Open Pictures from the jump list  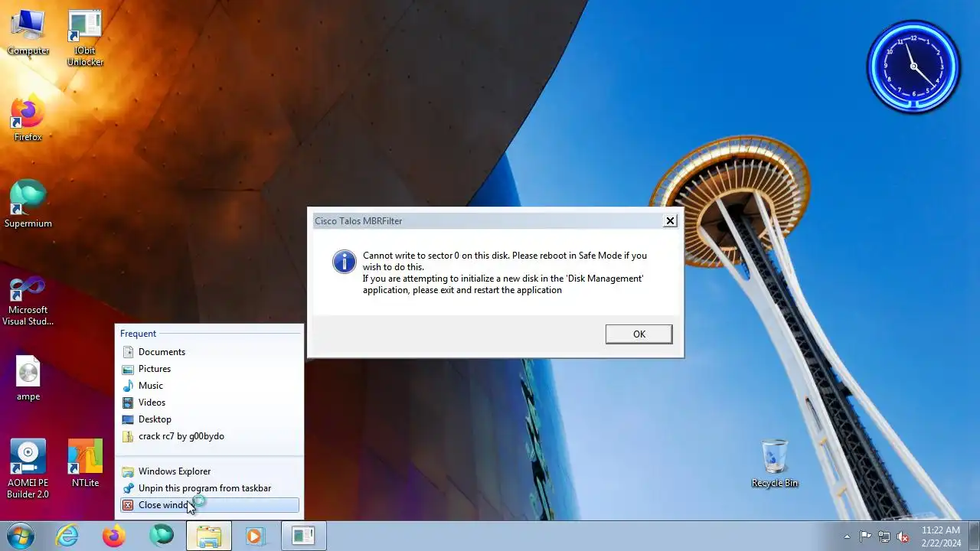pyautogui.click(x=209, y=369)
